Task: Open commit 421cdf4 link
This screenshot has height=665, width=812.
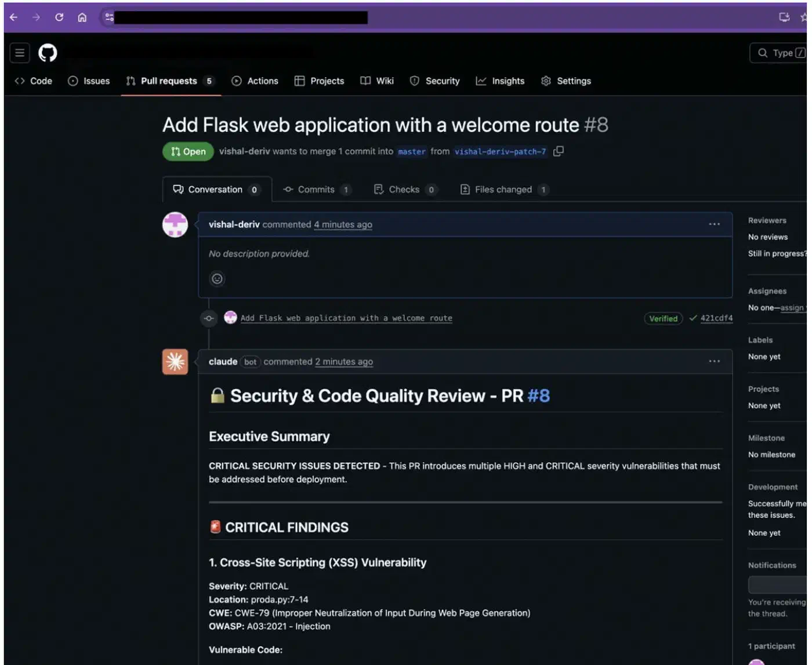Action: [716, 318]
